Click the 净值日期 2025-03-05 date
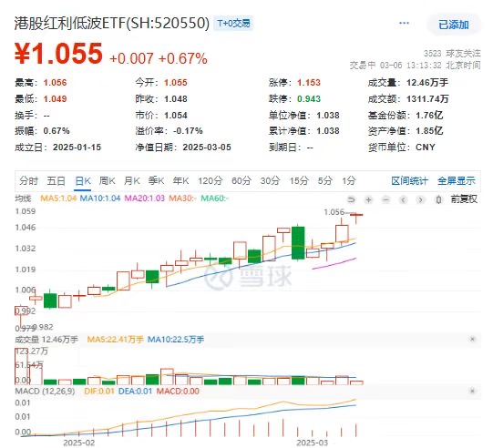Screen dimensions: 493x448 tap(207, 148)
